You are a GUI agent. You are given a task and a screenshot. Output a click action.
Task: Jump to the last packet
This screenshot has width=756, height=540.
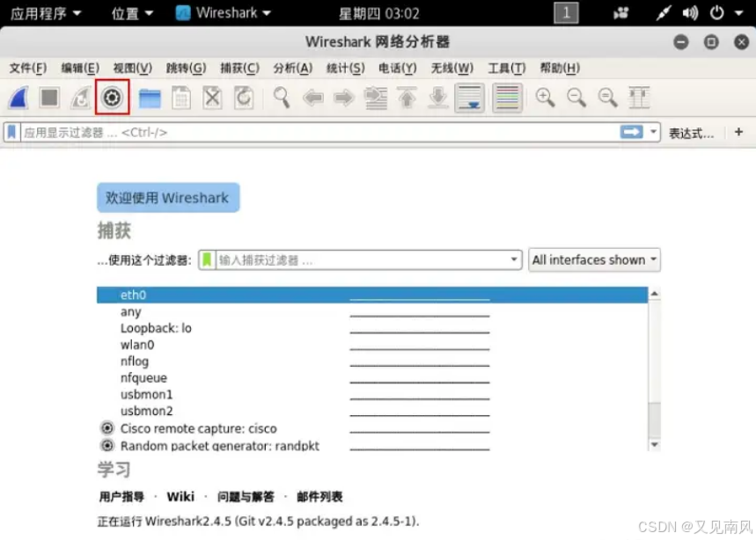(x=438, y=98)
